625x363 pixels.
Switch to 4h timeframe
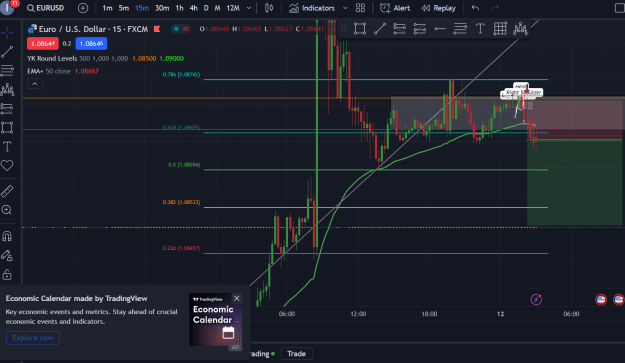click(x=193, y=8)
